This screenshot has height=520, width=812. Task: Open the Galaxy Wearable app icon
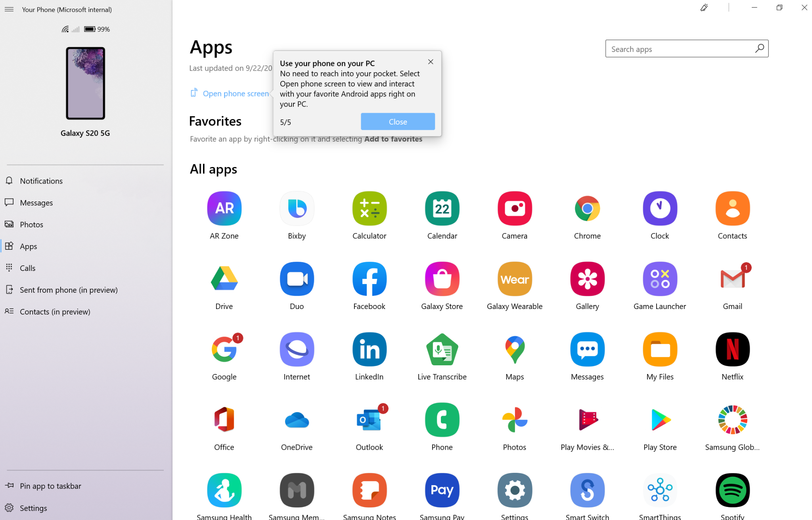[x=514, y=279]
